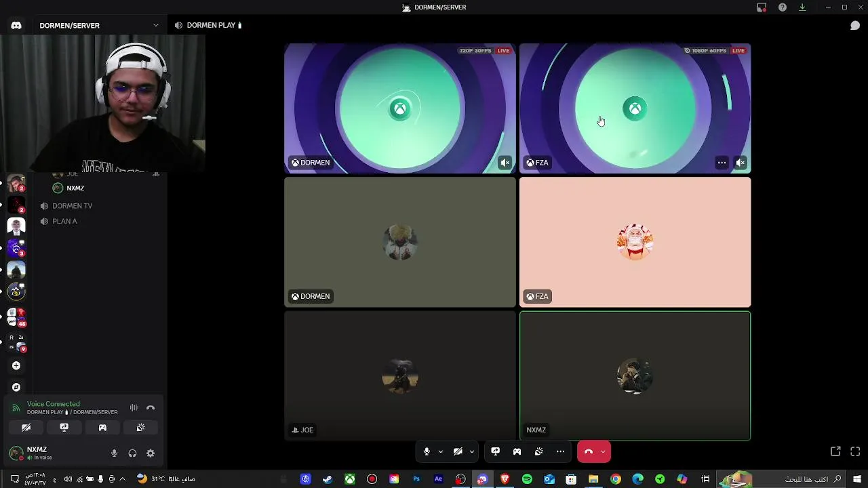Turn on camera in call controls
Image resolution: width=868 pixels, height=488 pixels.
[x=458, y=451]
